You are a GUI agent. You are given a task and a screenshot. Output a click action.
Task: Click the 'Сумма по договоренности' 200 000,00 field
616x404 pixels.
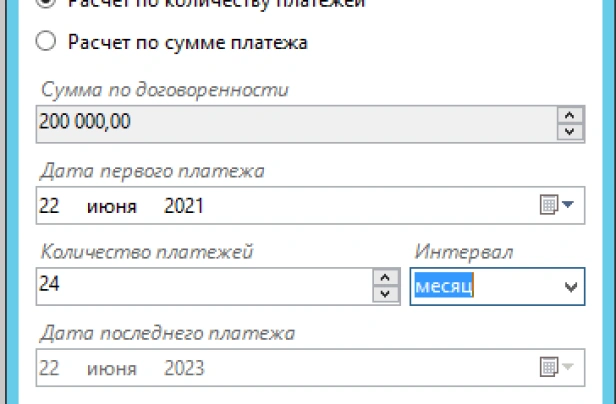pyautogui.click(x=290, y=123)
